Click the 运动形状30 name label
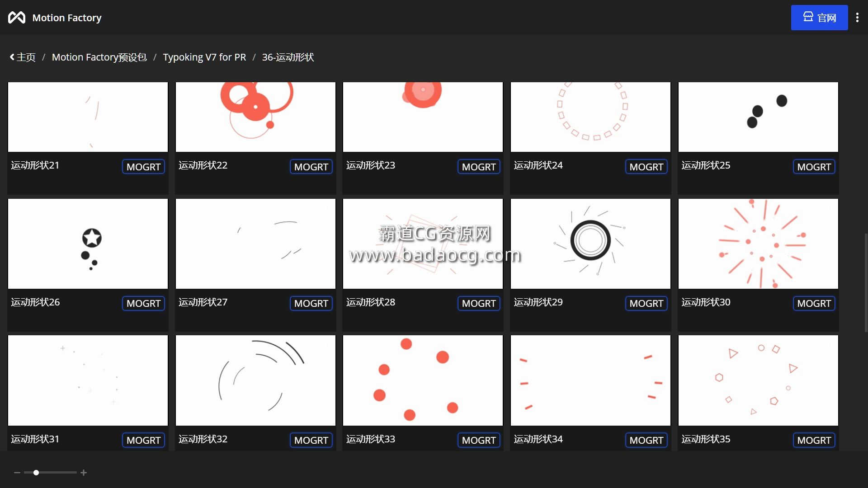The image size is (868, 488). (x=706, y=302)
